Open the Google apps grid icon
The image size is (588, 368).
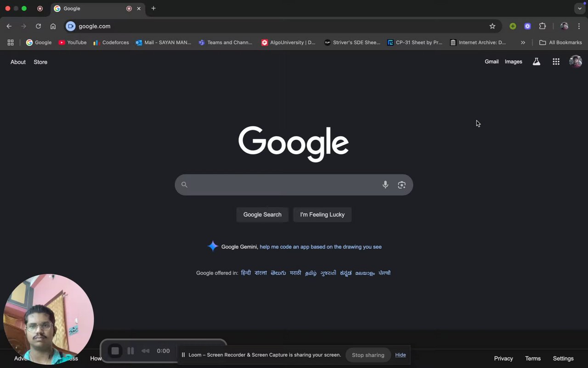[x=556, y=62]
